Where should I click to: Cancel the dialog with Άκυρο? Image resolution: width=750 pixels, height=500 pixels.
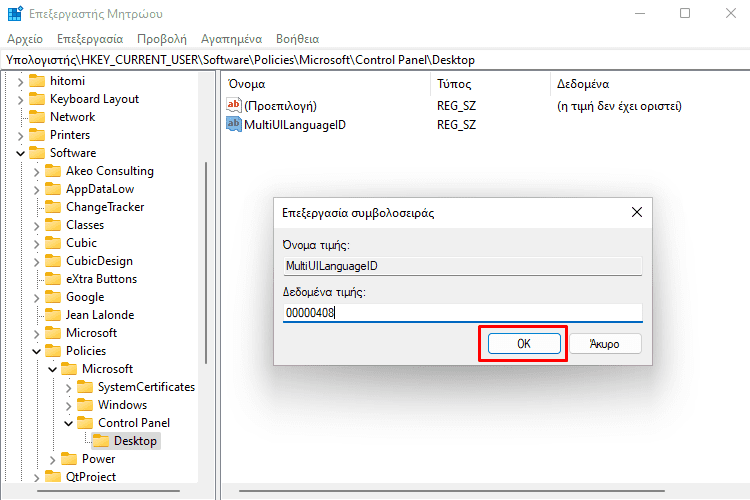[x=605, y=344]
